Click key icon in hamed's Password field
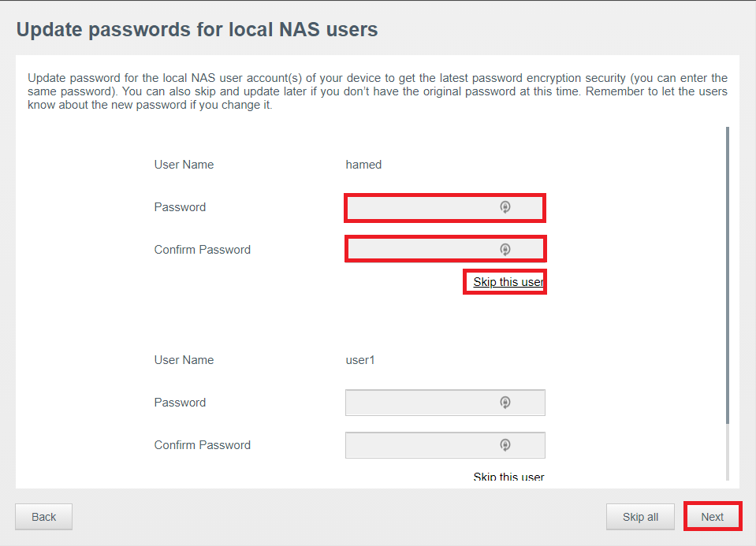 (505, 207)
